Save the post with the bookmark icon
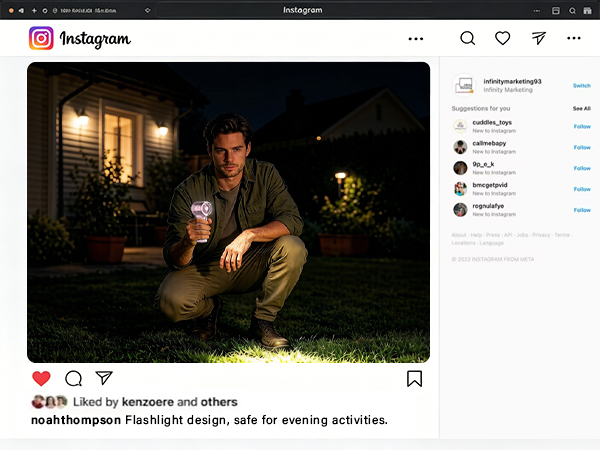Screen dimensions: 600x450 click(x=414, y=378)
